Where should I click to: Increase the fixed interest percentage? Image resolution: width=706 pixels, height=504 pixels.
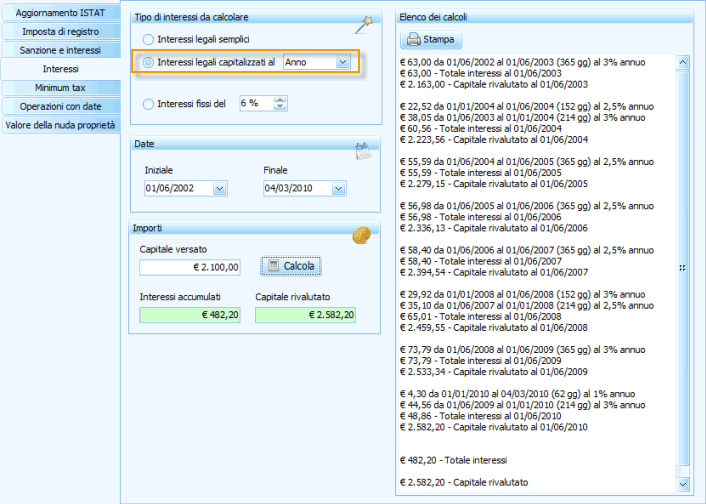(280, 100)
